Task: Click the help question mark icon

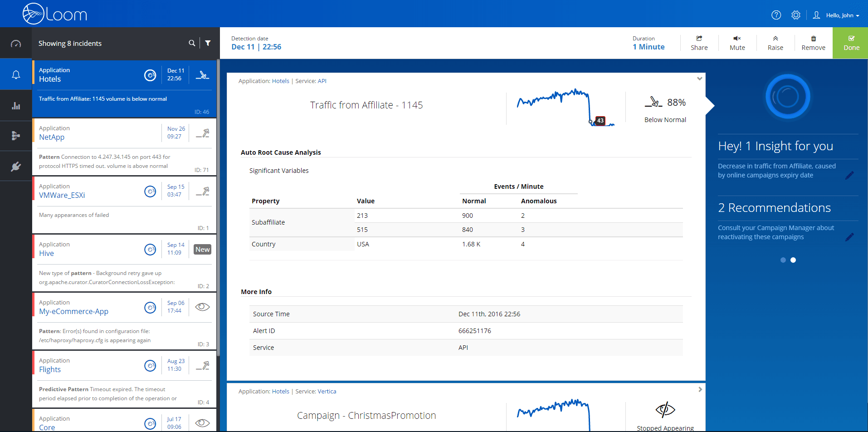Action: click(776, 15)
